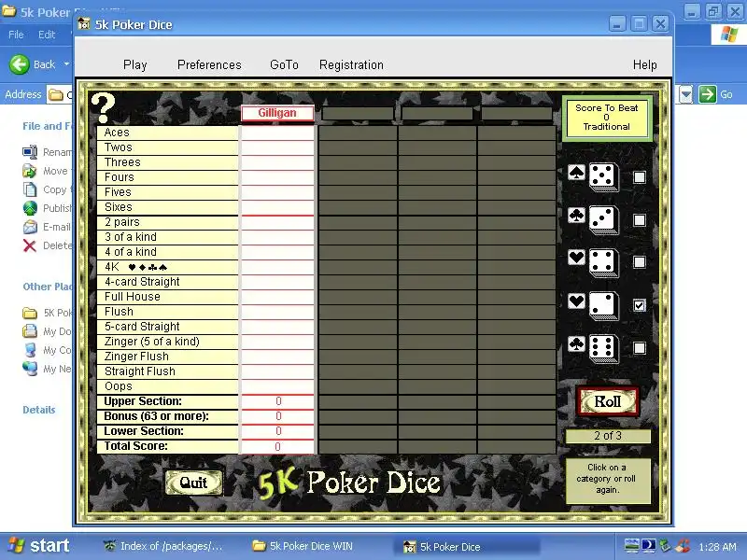
Task: Click the Roll button
Action: (x=608, y=401)
